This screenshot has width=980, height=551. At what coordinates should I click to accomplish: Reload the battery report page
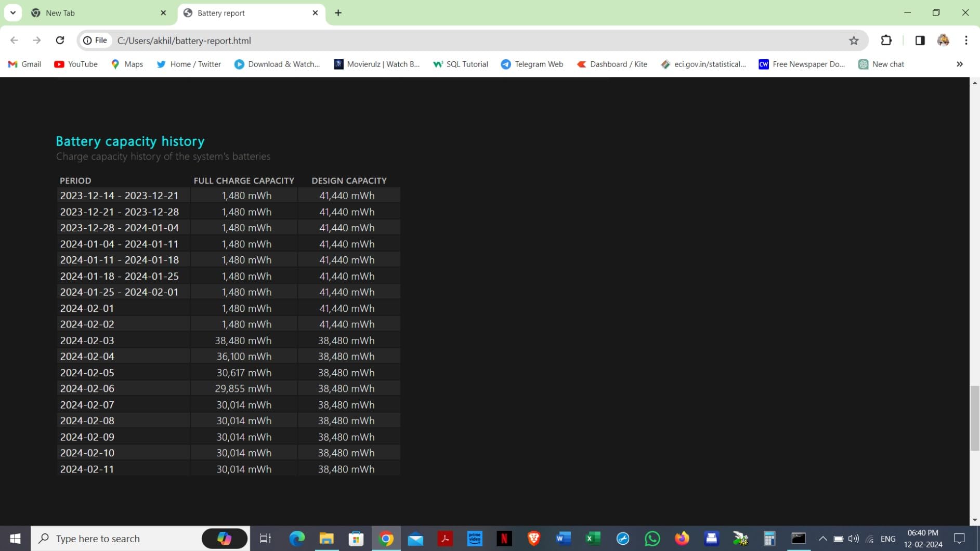point(60,41)
